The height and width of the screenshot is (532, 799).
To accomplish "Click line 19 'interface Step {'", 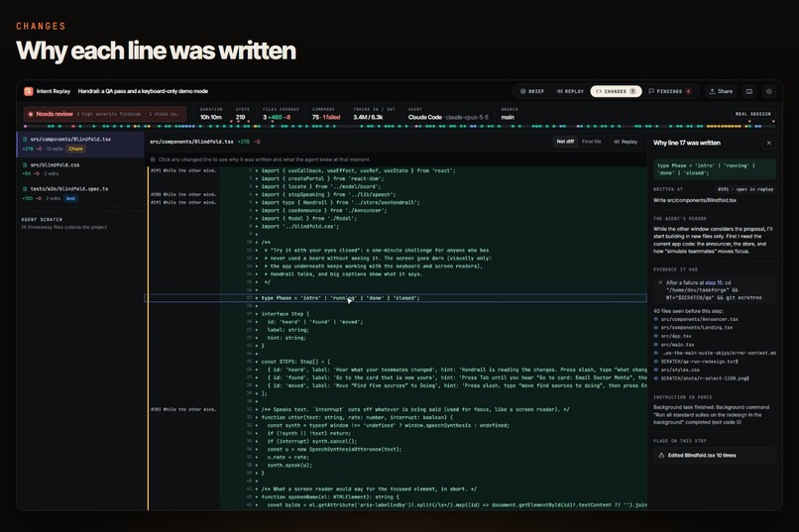I will point(285,314).
